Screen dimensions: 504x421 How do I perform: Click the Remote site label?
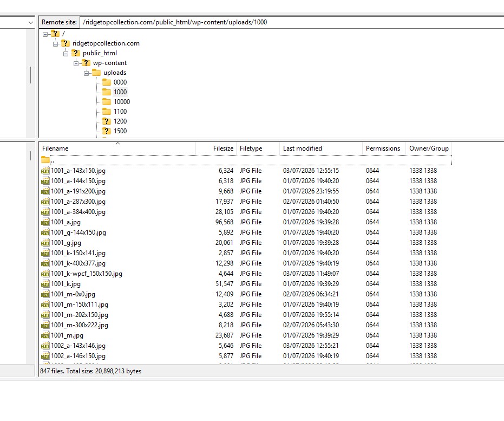(59, 22)
